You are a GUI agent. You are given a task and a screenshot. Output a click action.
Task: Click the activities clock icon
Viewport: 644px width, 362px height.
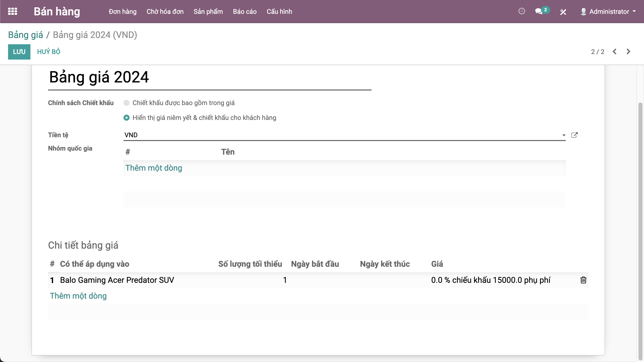click(x=522, y=11)
